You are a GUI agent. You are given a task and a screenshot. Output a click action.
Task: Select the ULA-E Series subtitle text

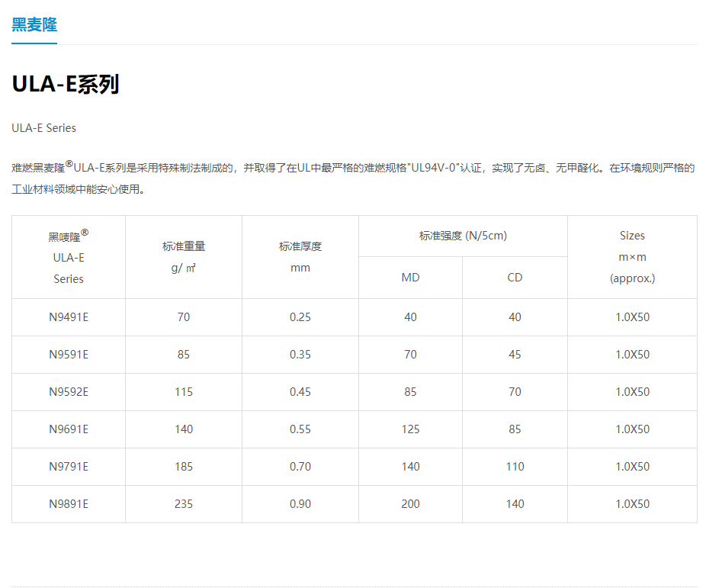[43, 128]
